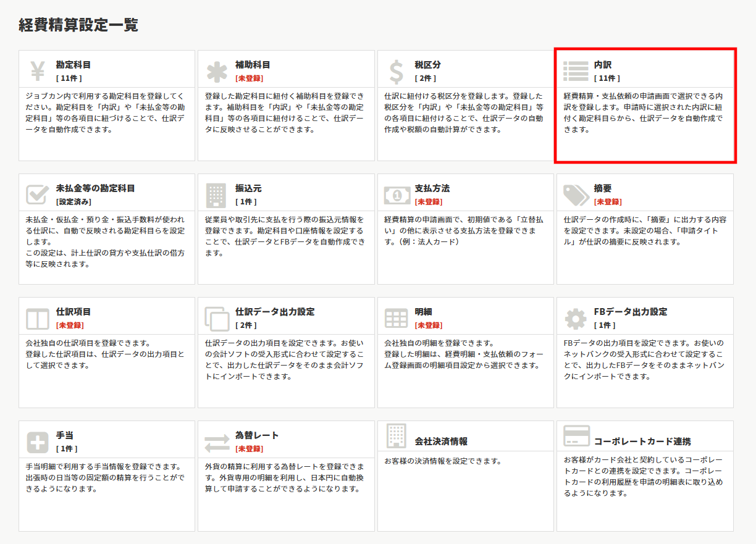Viewport: 756px width, 544px height.
Task: Click the dollar sign icon for 税区分
Action: tap(396, 72)
